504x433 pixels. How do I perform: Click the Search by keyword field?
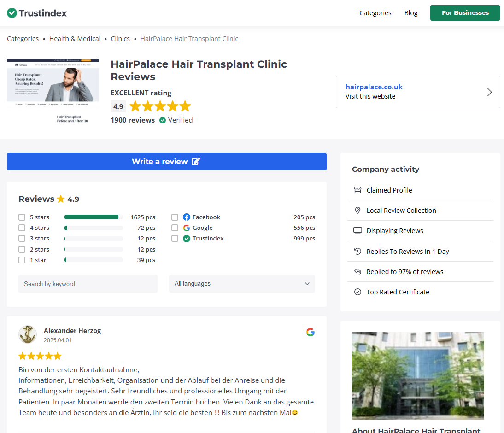pos(88,284)
